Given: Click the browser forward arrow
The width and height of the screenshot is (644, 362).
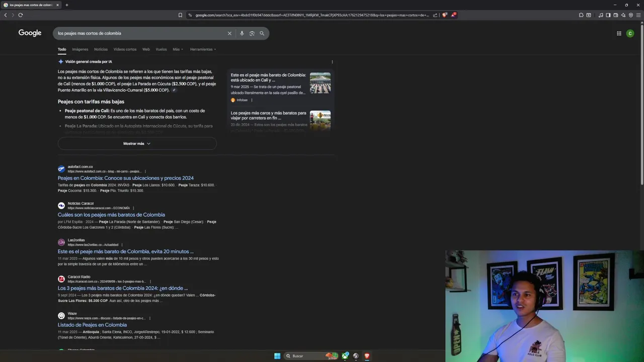Looking at the screenshot, I should (x=13, y=15).
